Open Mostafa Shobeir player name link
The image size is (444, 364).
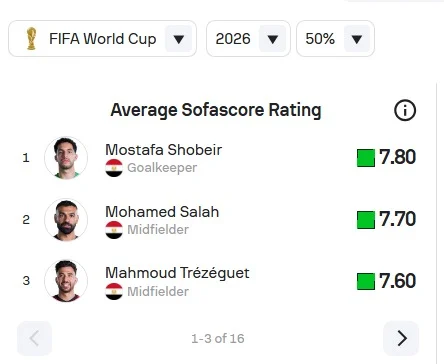(x=163, y=150)
